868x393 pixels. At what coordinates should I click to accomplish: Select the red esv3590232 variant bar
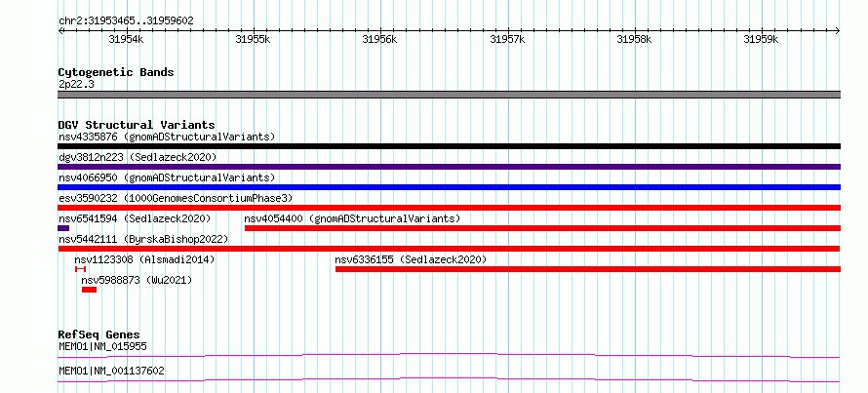[449, 208]
